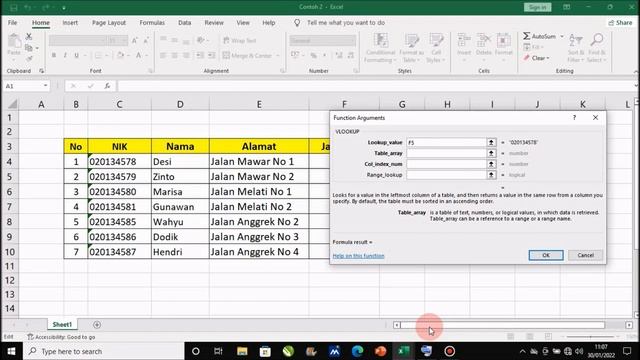Click the Lookup_value input field

pyautogui.click(x=447, y=142)
